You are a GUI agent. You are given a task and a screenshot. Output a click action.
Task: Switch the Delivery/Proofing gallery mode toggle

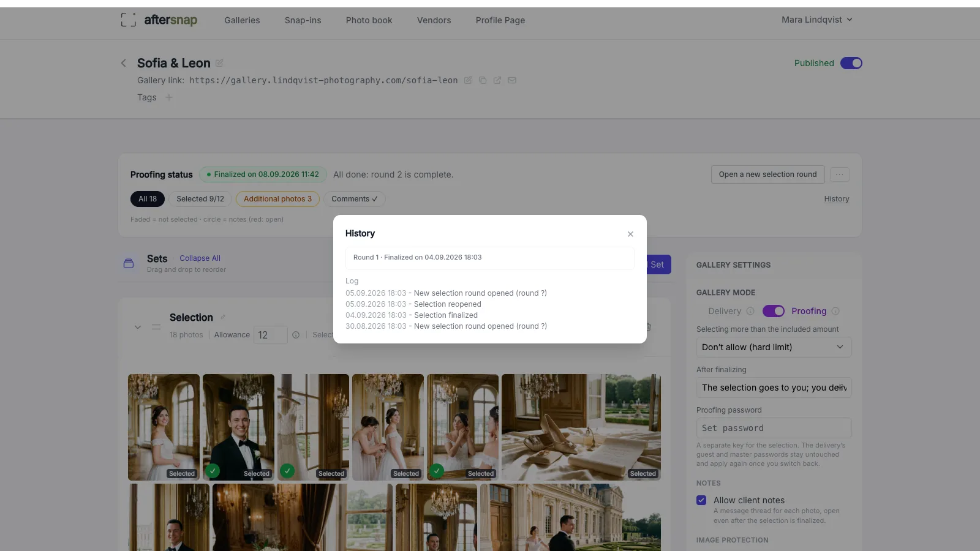(774, 311)
